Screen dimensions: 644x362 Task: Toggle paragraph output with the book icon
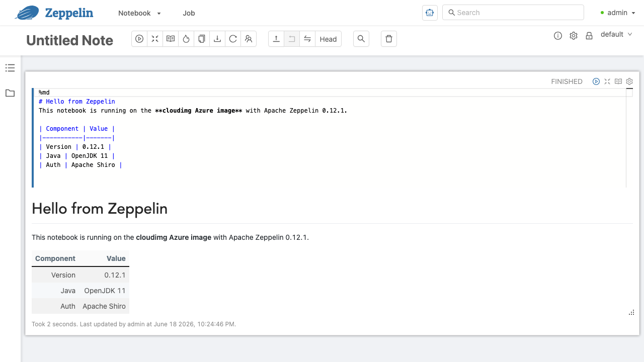618,81
